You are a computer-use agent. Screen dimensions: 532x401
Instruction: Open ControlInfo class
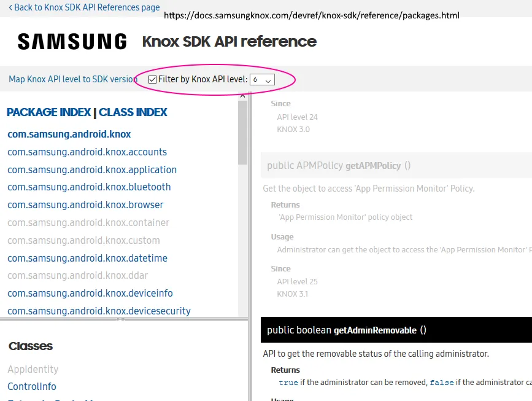pos(32,386)
